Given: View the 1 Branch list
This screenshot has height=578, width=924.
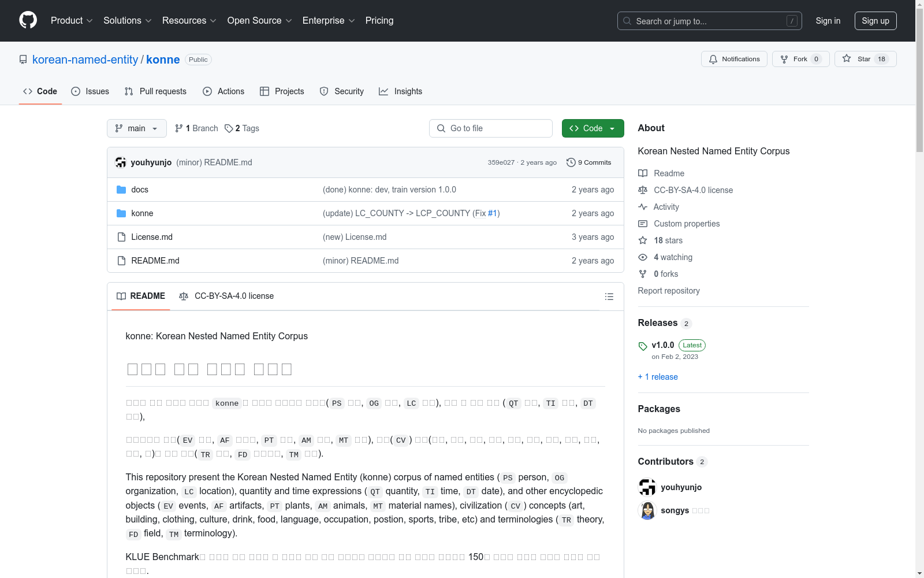Looking at the screenshot, I should 196,128.
